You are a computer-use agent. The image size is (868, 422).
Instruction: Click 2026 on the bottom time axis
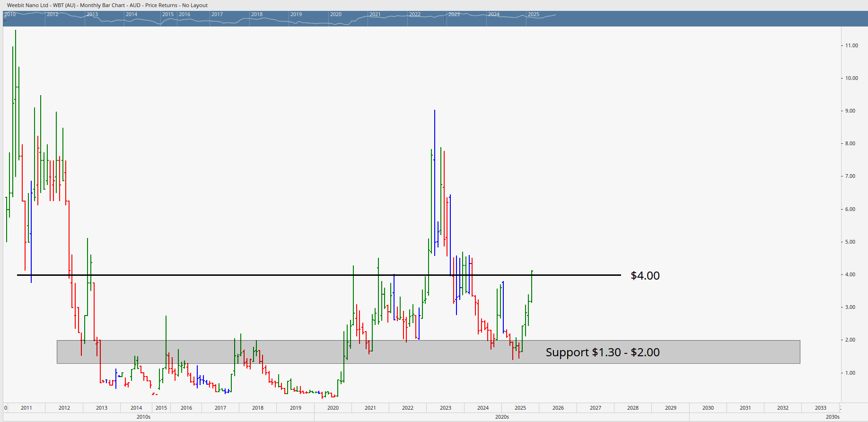click(x=558, y=408)
